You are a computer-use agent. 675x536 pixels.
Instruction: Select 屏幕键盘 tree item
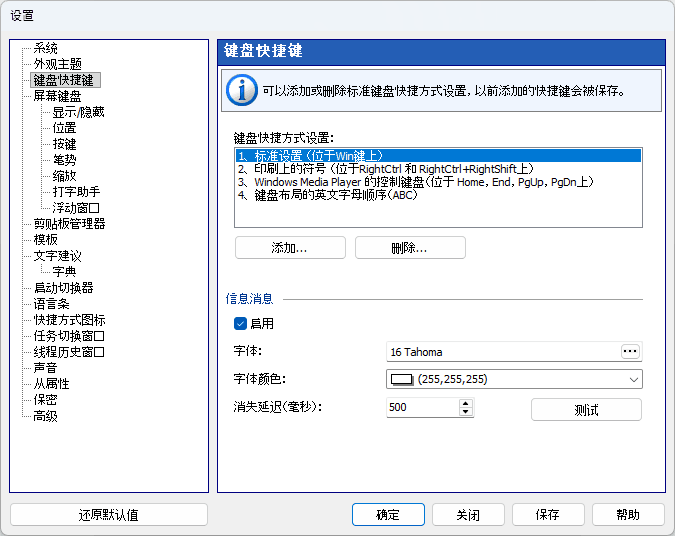click(58, 96)
